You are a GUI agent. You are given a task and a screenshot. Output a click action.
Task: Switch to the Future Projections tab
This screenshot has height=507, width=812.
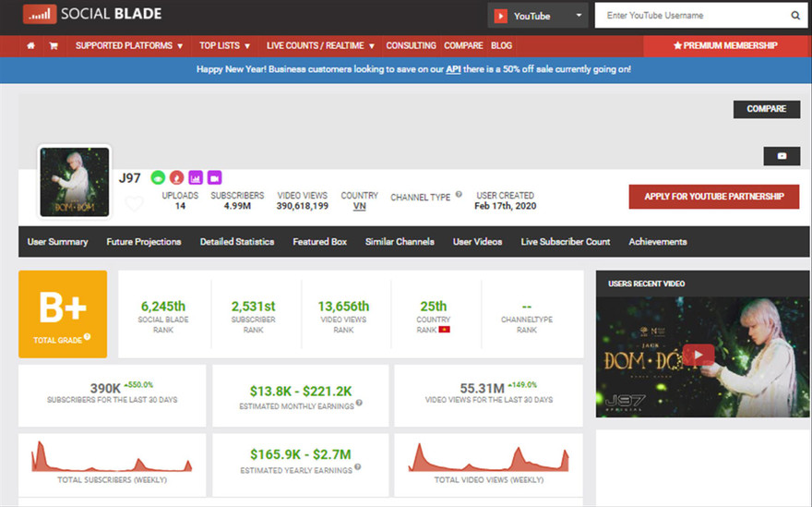(144, 242)
